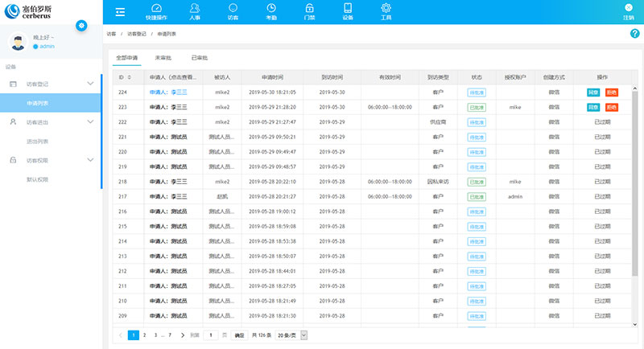Open the help question mark icon
This screenshot has height=349, width=644.
click(634, 34)
